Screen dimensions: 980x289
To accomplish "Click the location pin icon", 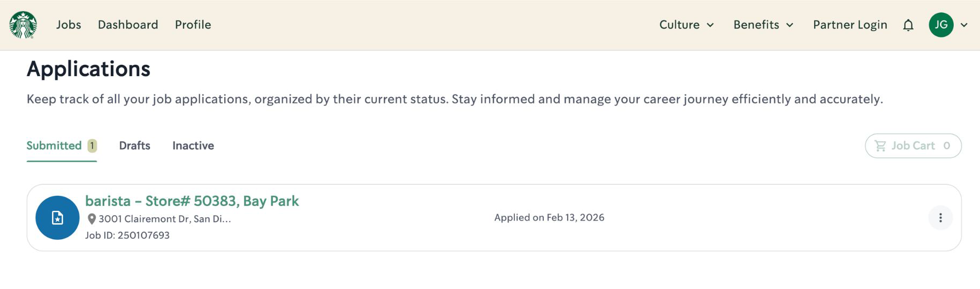I will 92,219.
